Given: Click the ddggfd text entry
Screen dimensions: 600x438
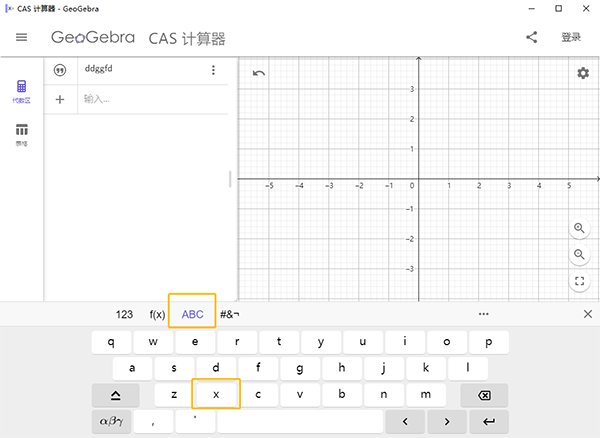Looking at the screenshot, I should click(99, 69).
